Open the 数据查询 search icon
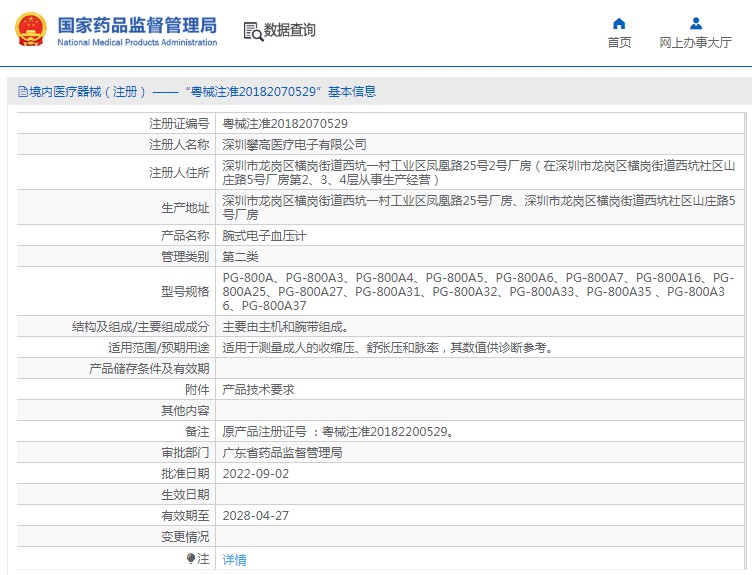Image resolution: width=752 pixels, height=575 pixels. 253,32
